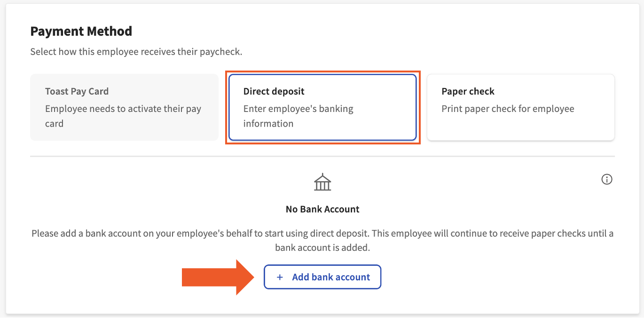Select the highlighted Direct deposit card
This screenshot has width=644, height=318.
tap(322, 107)
